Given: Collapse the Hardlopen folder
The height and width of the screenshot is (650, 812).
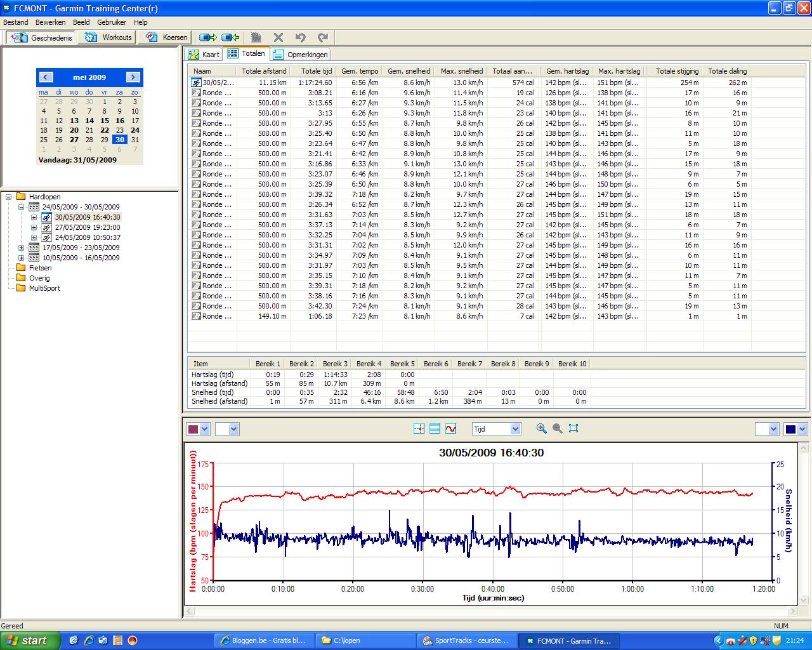Looking at the screenshot, I should [x=9, y=197].
